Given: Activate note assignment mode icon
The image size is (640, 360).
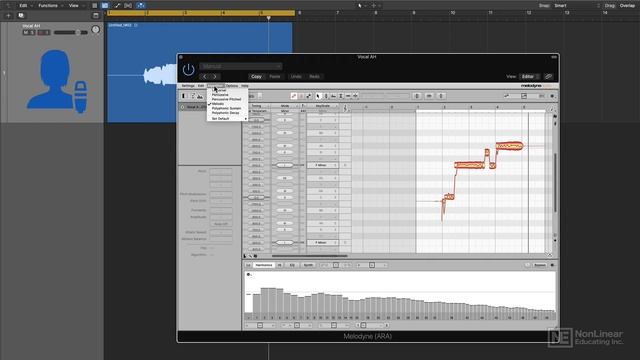Looking at the screenshot, I should coord(301,96).
